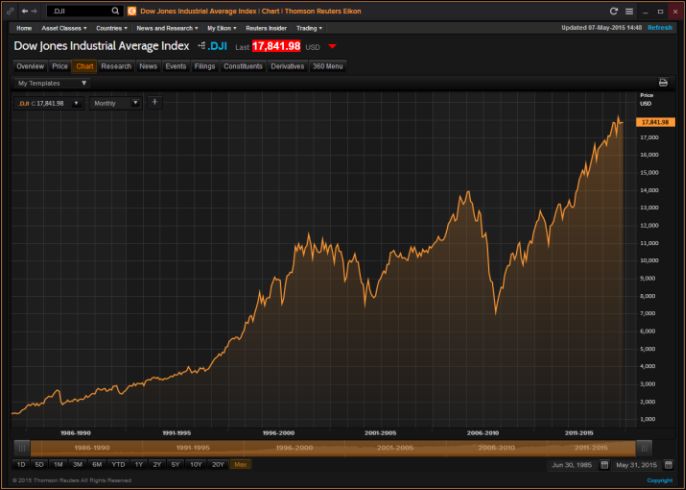Open the Trading menu

309,28
